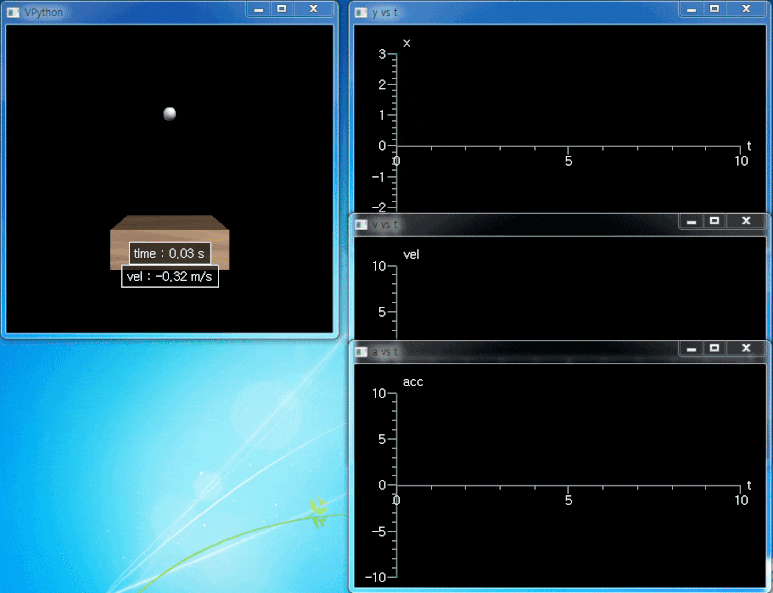Click the white ball in VPython scene

(x=170, y=113)
